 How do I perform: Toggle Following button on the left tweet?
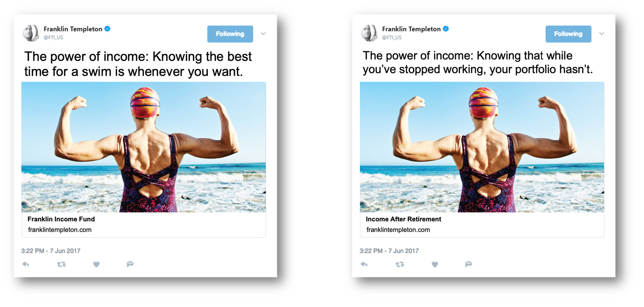click(x=230, y=34)
